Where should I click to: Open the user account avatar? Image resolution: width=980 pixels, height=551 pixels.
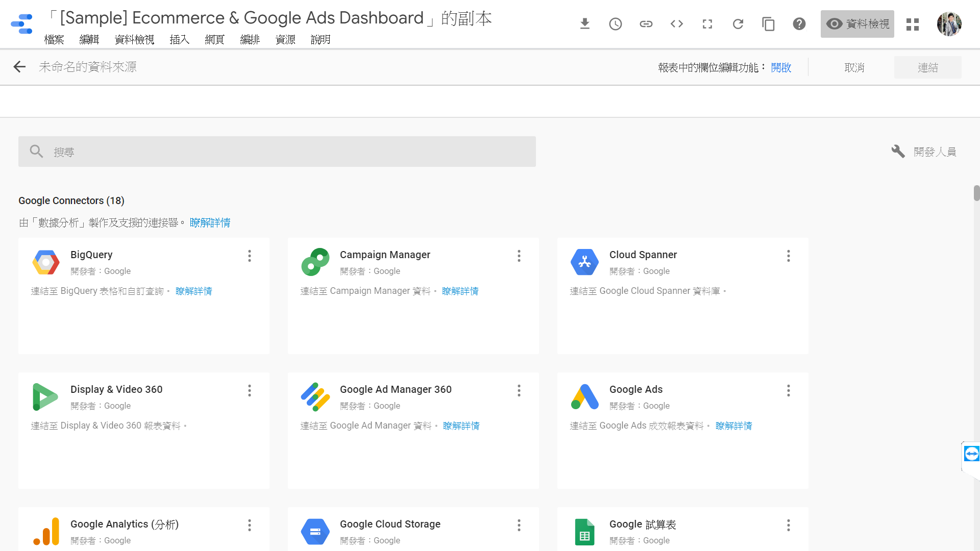pyautogui.click(x=949, y=24)
